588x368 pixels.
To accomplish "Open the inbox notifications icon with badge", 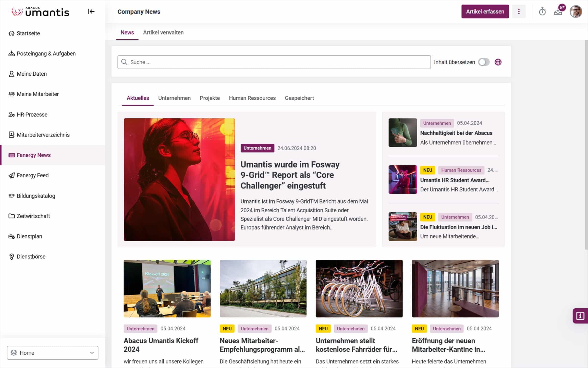I will (x=558, y=11).
